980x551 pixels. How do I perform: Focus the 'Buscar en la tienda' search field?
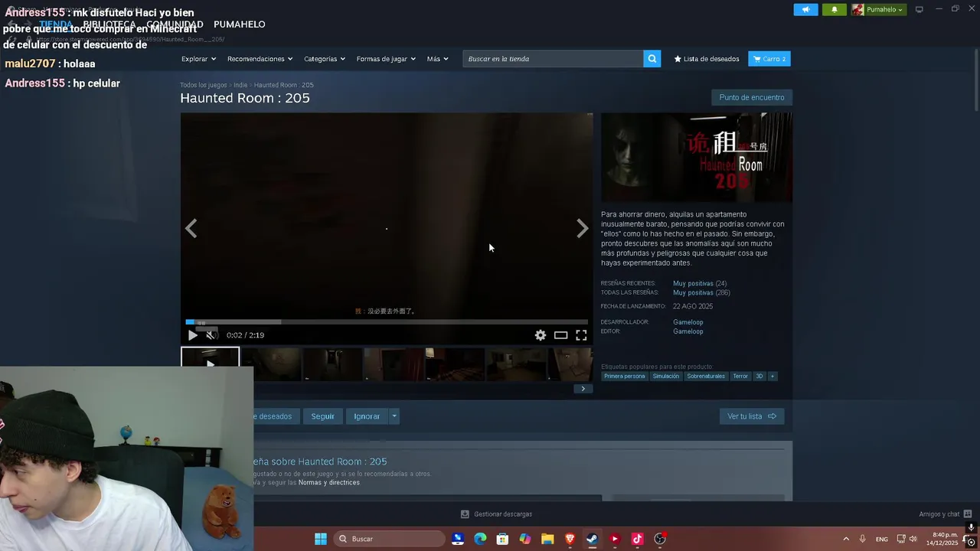click(553, 59)
